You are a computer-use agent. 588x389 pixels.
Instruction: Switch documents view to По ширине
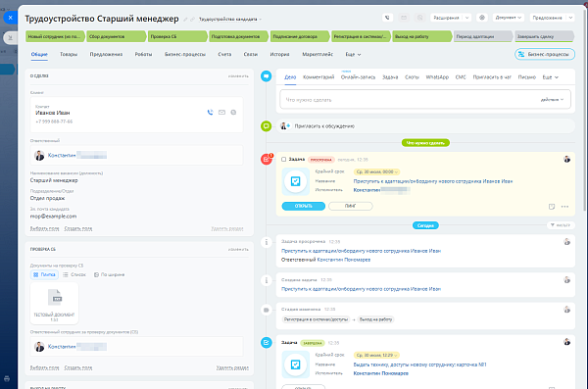tap(109, 274)
